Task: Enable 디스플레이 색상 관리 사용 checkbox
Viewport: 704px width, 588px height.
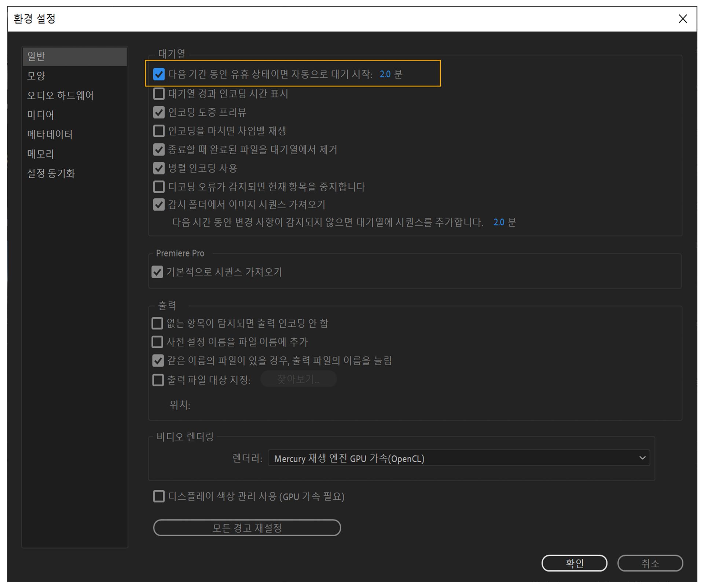Action: [159, 496]
